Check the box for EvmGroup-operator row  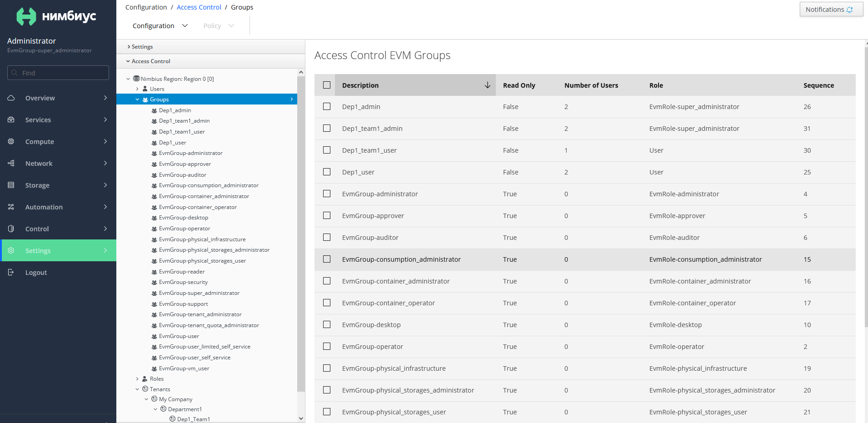(327, 346)
